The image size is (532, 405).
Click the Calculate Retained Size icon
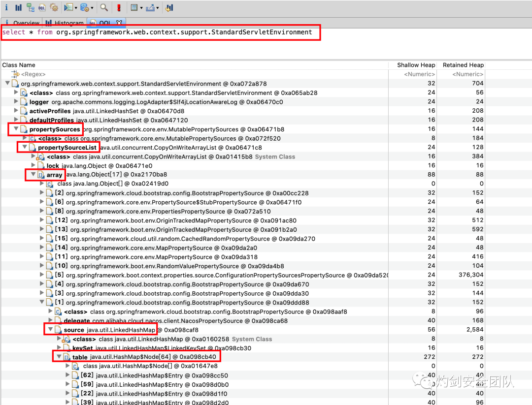click(x=134, y=7)
